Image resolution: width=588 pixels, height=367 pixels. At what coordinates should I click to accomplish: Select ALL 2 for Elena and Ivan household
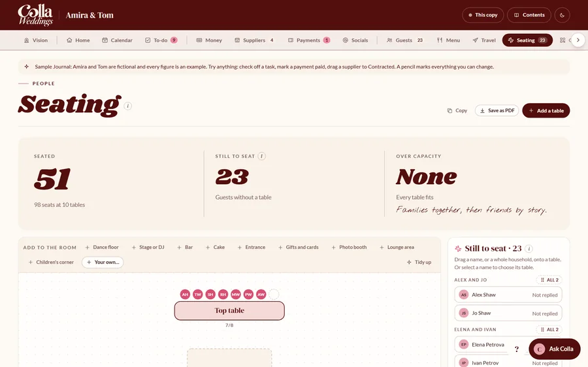[x=549, y=330]
